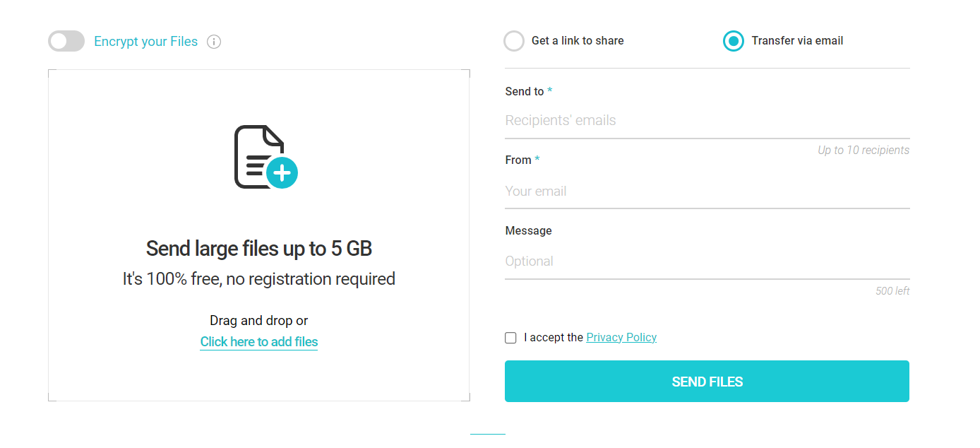Open the Privacy Policy link
Screen dimensions: 980x448
point(621,337)
